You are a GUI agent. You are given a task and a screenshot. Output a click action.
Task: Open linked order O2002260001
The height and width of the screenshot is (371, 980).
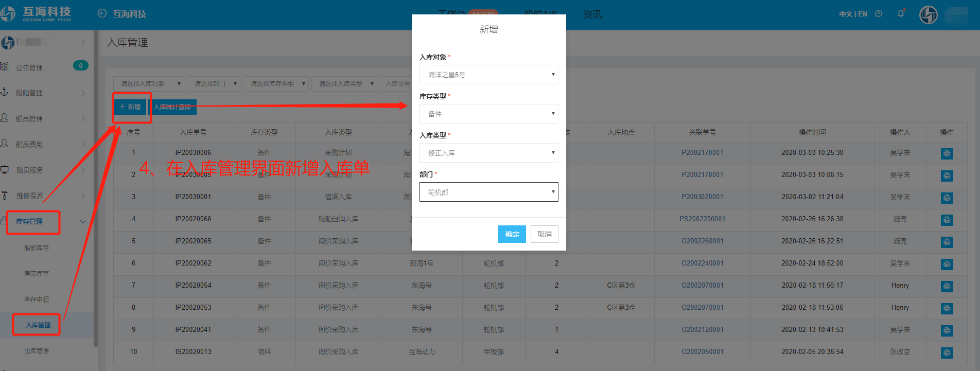[x=703, y=241]
